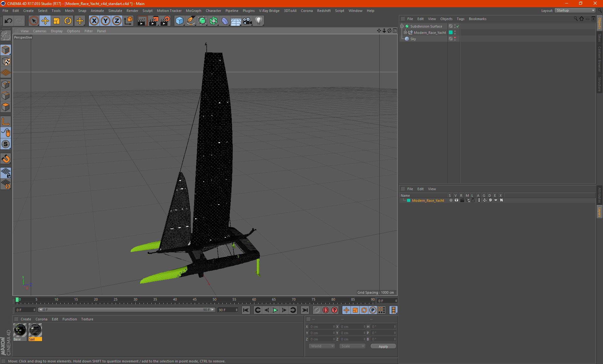Select the Base material thumbnail
The image size is (603, 364).
click(20, 330)
